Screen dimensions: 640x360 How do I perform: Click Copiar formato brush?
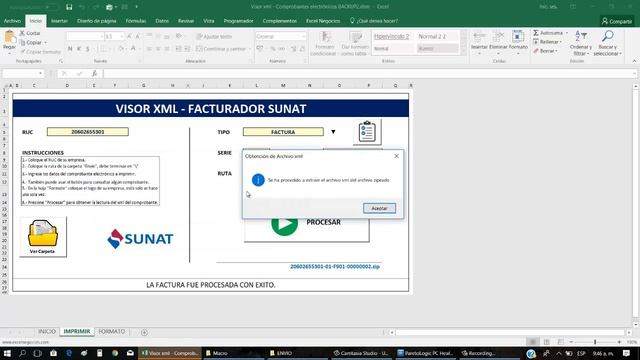(40, 52)
